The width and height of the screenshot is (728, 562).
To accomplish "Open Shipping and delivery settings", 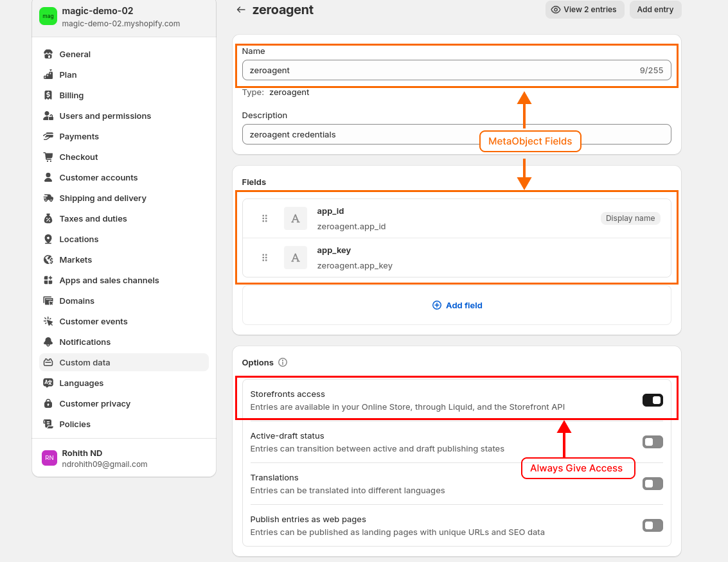I will pyautogui.click(x=124, y=198).
